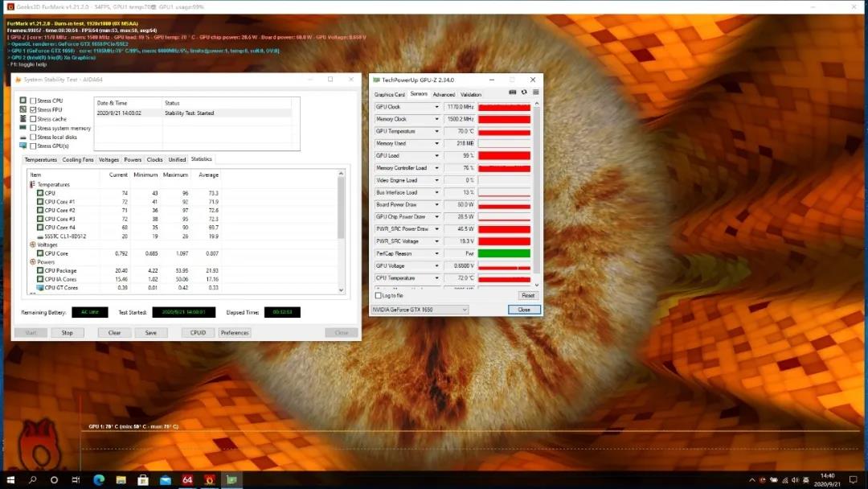
Task: Open Action Center notifications icon
Action: (853, 479)
